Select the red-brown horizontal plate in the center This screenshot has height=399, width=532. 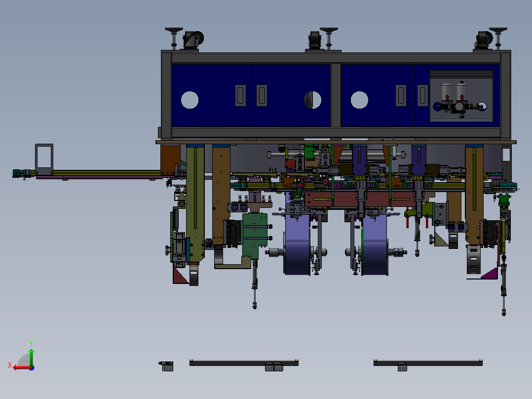tap(360, 199)
